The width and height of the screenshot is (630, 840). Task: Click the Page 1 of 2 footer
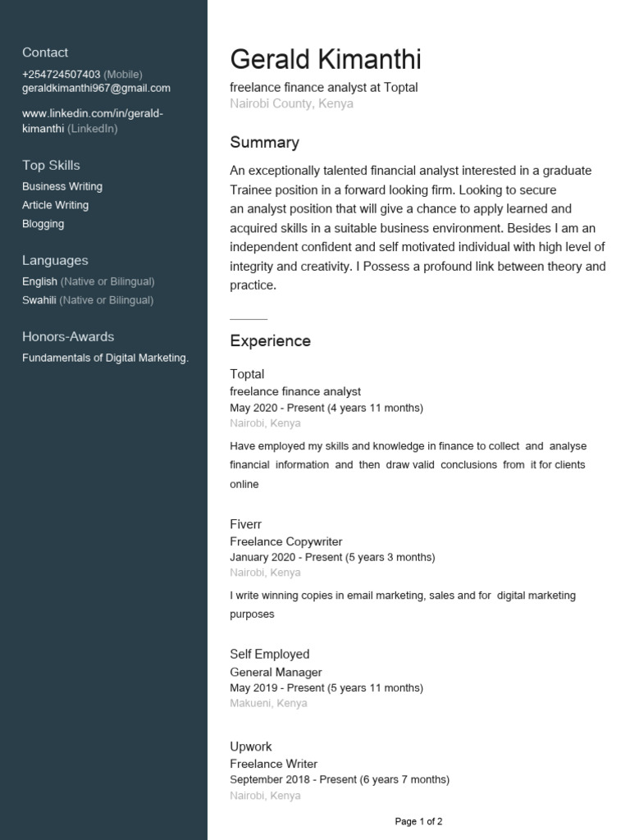click(x=418, y=821)
